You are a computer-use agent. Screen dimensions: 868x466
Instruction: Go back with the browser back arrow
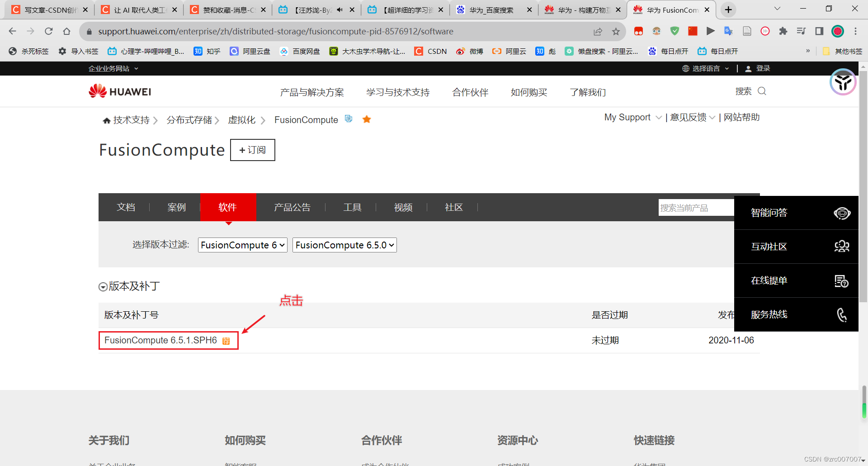coord(13,31)
